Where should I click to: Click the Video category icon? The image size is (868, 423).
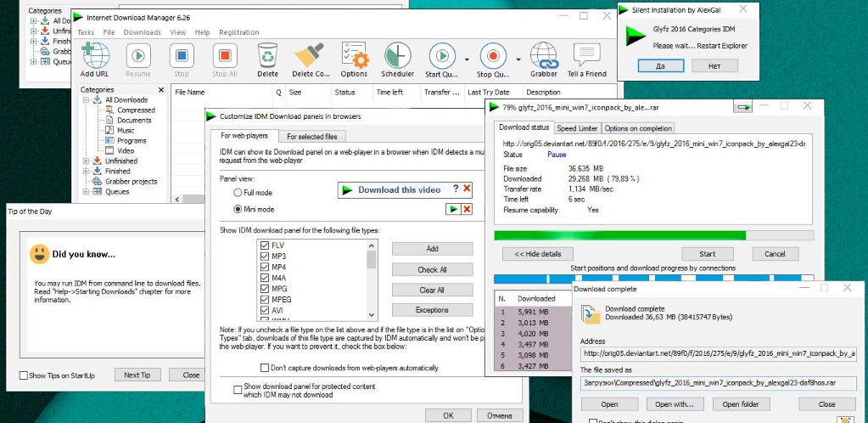pos(109,150)
